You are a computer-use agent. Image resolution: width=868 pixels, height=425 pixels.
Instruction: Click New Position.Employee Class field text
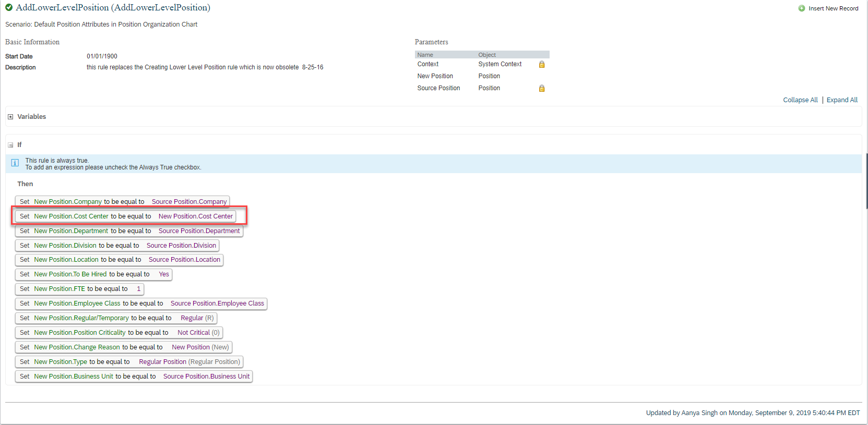(77, 303)
